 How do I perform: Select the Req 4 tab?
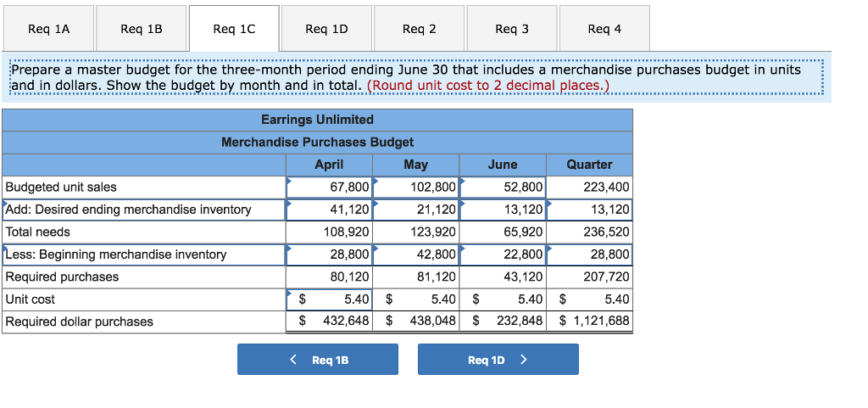(604, 29)
